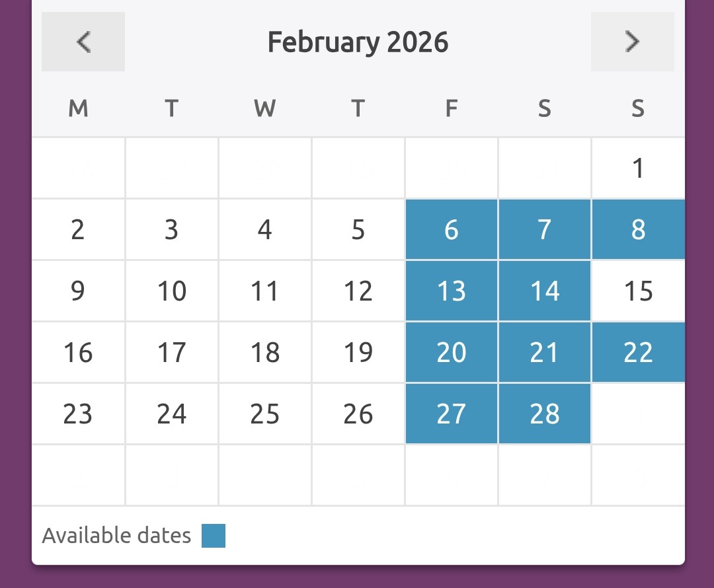
Task: Click the Available dates legend label
Action: click(116, 536)
